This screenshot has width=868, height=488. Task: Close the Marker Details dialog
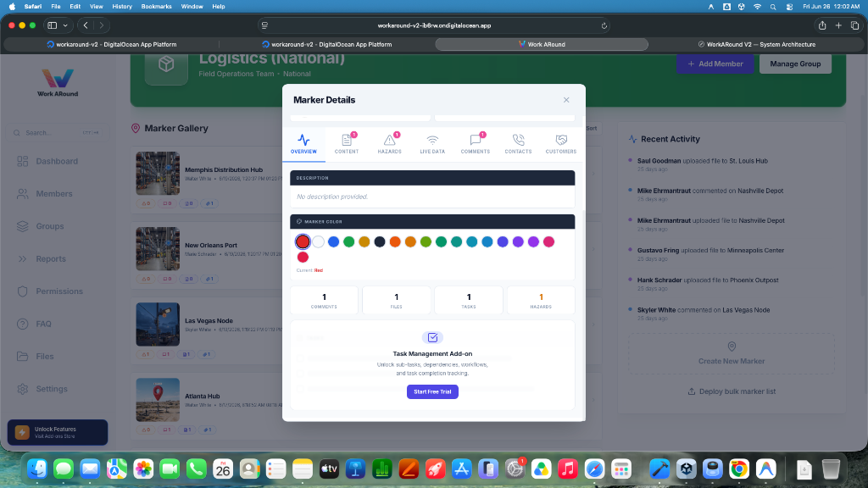coord(566,100)
